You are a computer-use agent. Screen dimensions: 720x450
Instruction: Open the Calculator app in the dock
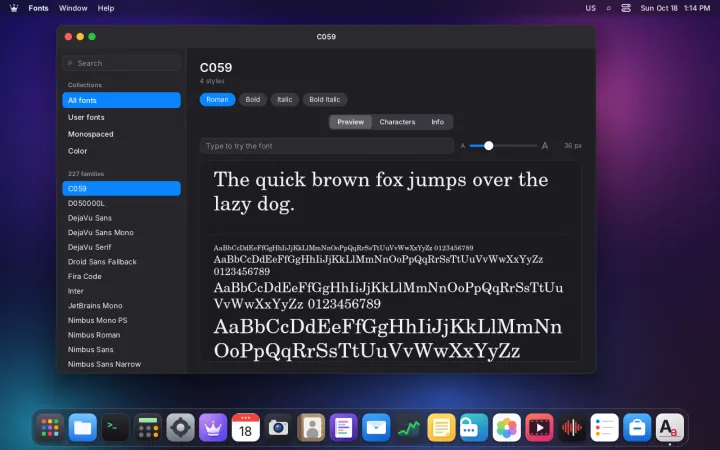tap(148, 428)
